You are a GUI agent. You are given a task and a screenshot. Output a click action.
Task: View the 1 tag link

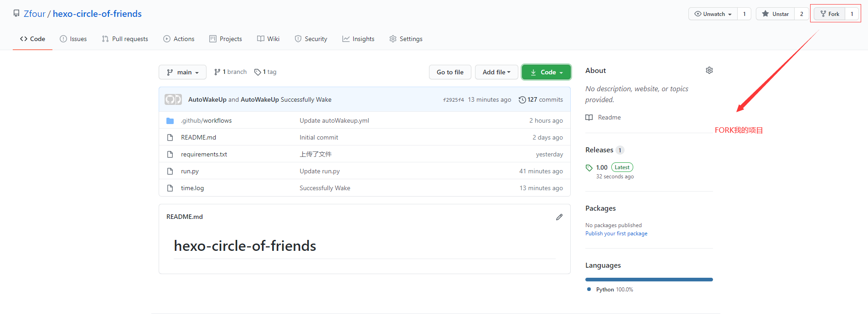point(265,72)
